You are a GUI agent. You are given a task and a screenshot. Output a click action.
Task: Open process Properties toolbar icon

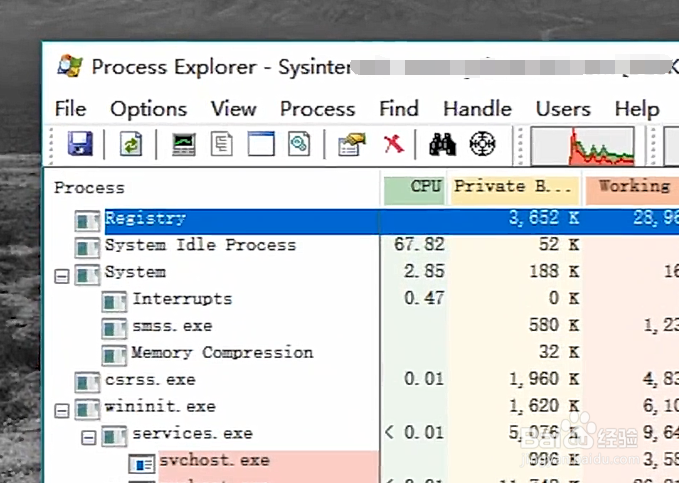[x=352, y=144]
